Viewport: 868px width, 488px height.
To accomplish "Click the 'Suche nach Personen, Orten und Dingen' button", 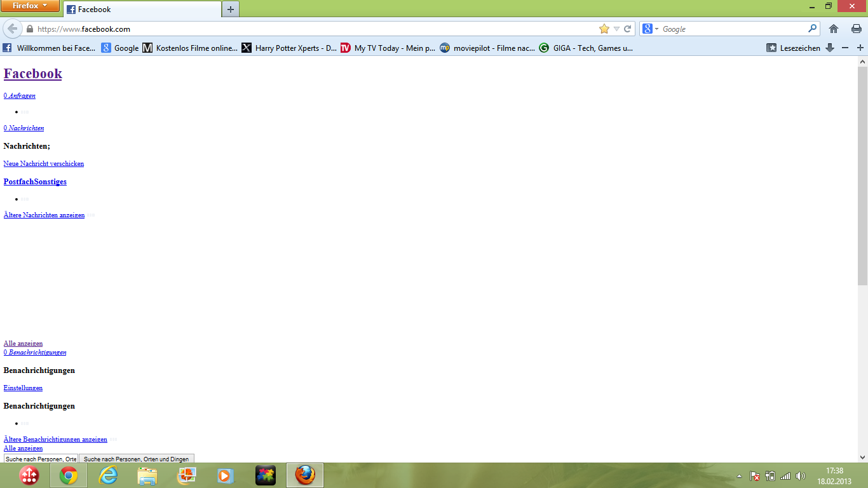I will [136, 459].
